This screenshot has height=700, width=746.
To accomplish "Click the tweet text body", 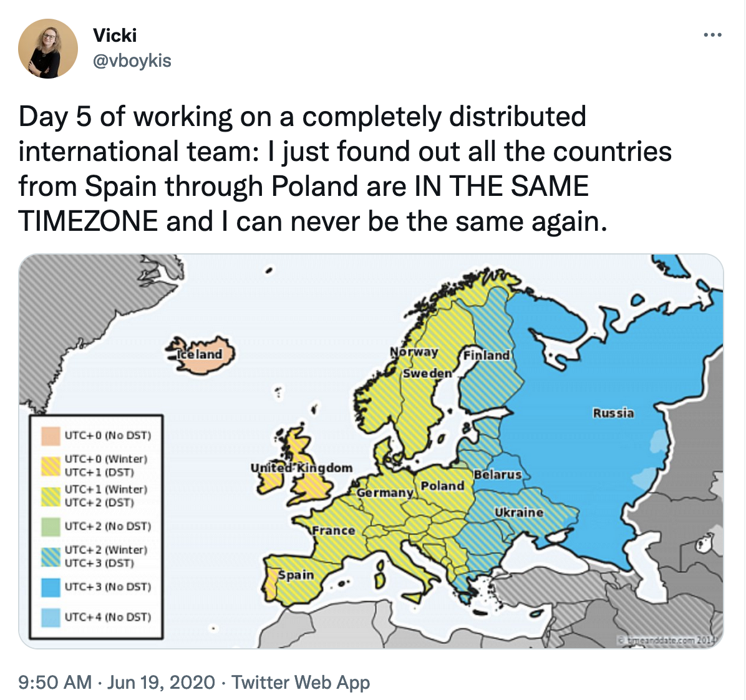I will (345, 168).
